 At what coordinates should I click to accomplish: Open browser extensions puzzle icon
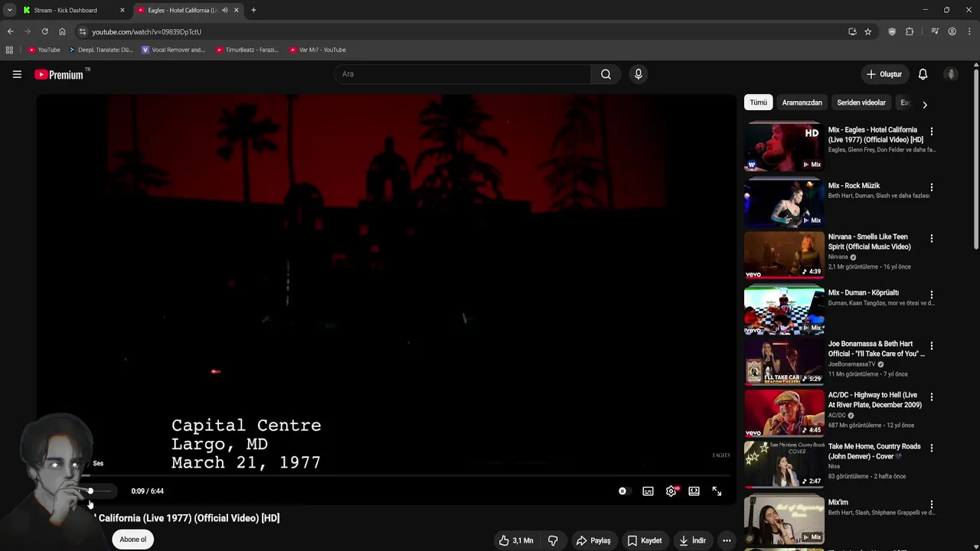[910, 31]
